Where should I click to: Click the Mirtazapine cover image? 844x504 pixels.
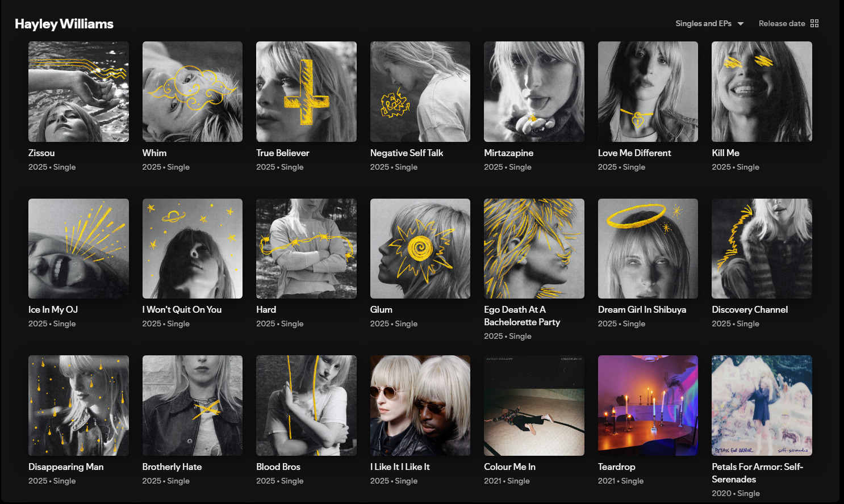point(534,91)
